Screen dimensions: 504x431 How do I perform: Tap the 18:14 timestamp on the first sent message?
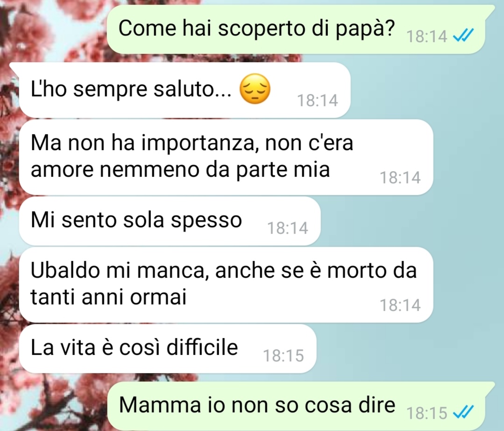[x=426, y=36]
